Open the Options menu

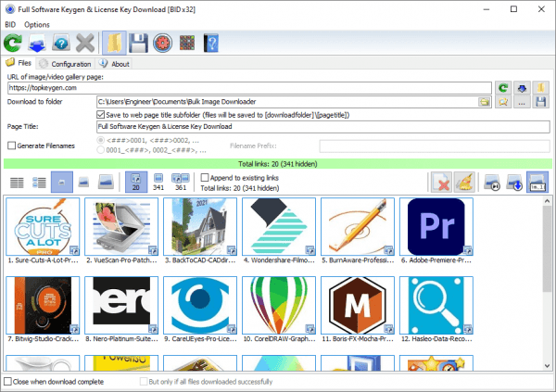click(37, 24)
